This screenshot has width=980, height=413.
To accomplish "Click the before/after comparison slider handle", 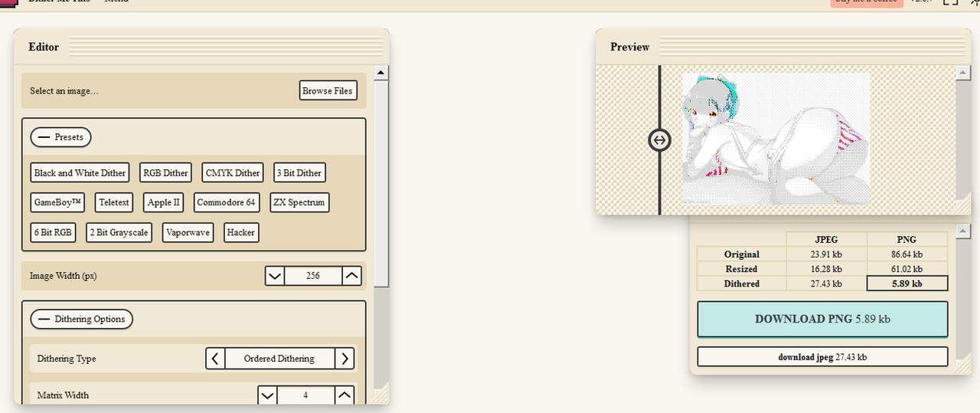I will pyautogui.click(x=659, y=140).
